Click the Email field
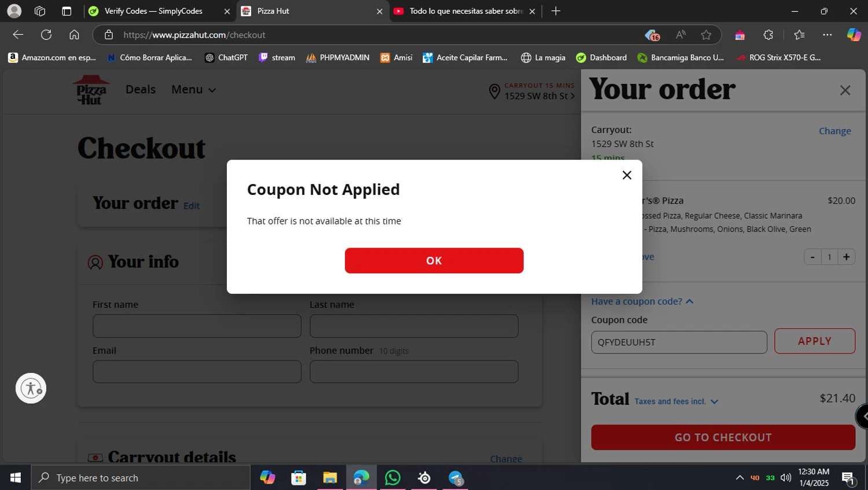Image resolution: width=868 pixels, height=490 pixels. (197, 371)
